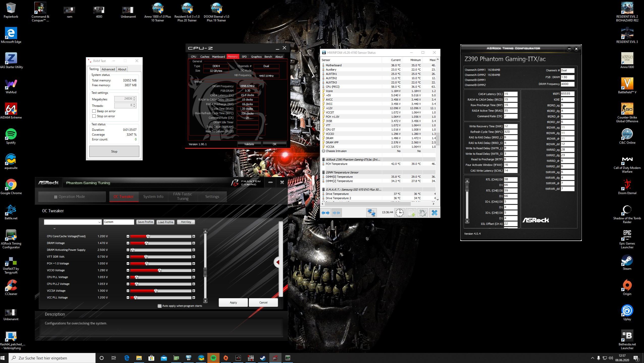Image resolution: width=644 pixels, height=363 pixels.
Task: Click Hot Key button in OC Tweaker
Action: pyautogui.click(x=186, y=222)
